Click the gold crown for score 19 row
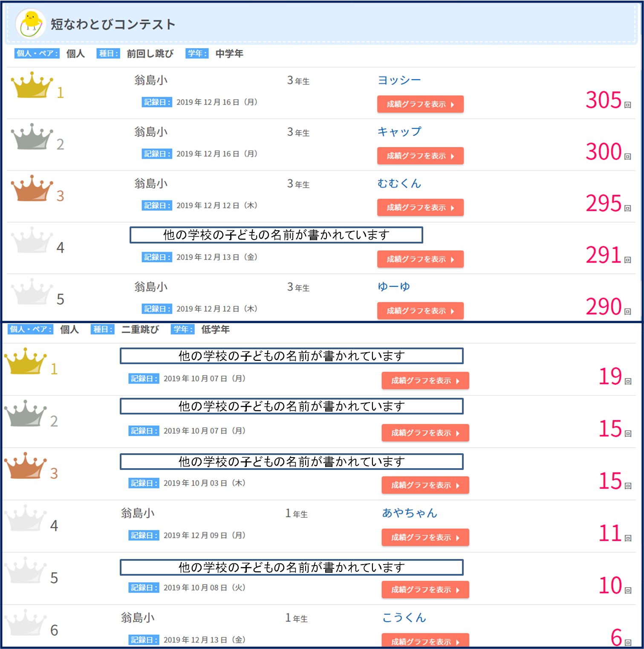Viewport: 644px width, 649px height. 26,361
